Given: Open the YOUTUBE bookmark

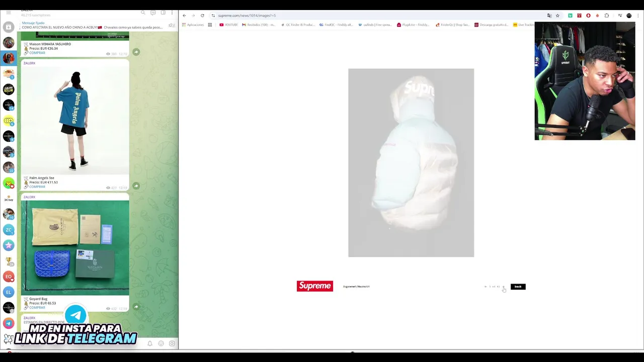Looking at the screenshot, I should [228, 25].
